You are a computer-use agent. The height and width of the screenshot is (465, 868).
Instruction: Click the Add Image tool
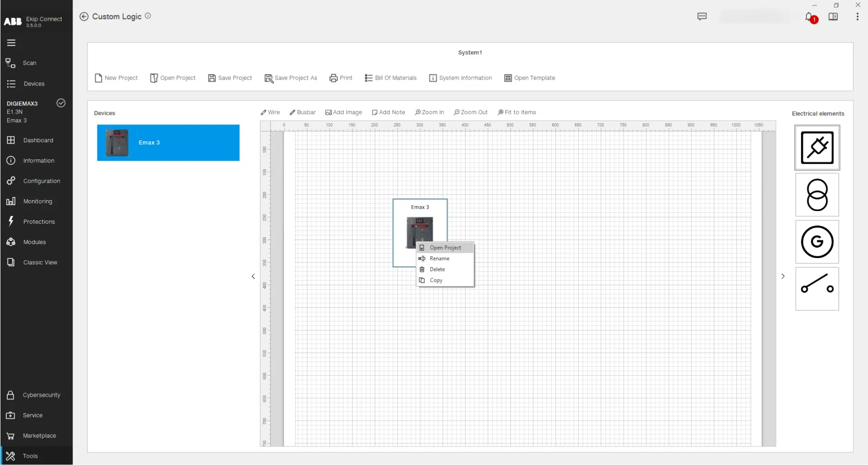click(343, 112)
